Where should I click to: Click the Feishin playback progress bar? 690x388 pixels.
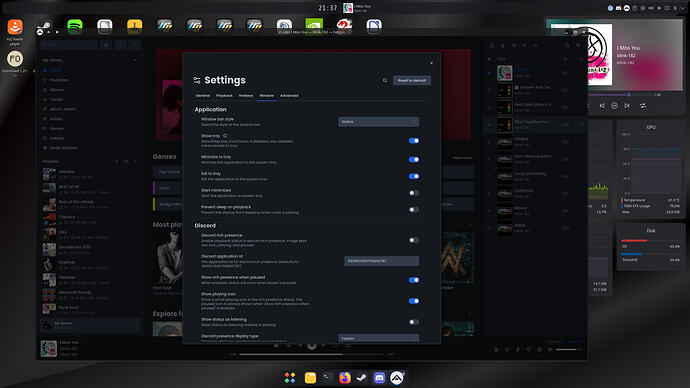click(x=311, y=354)
